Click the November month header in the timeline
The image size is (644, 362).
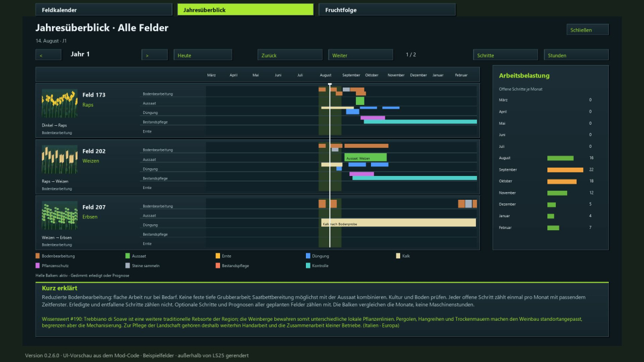[x=396, y=75]
